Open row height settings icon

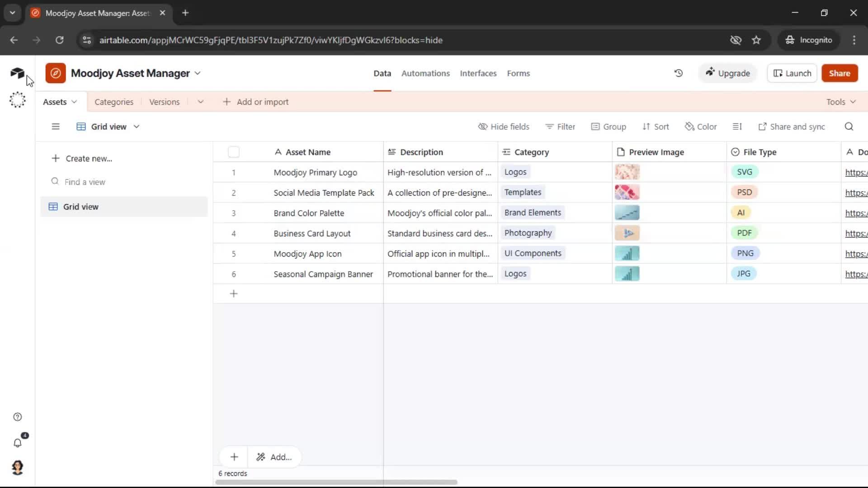click(737, 127)
